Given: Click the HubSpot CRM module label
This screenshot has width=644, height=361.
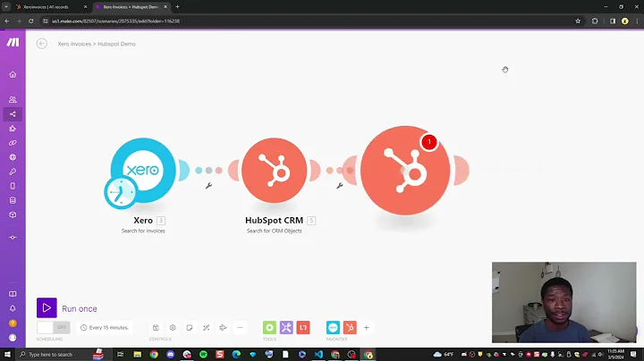Looking at the screenshot, I should point(274,221).
